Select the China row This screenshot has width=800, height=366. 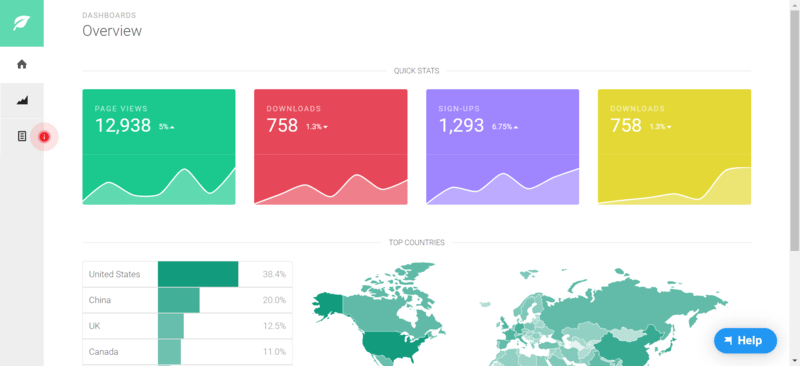pyautogui.click(x=187, y=300)
